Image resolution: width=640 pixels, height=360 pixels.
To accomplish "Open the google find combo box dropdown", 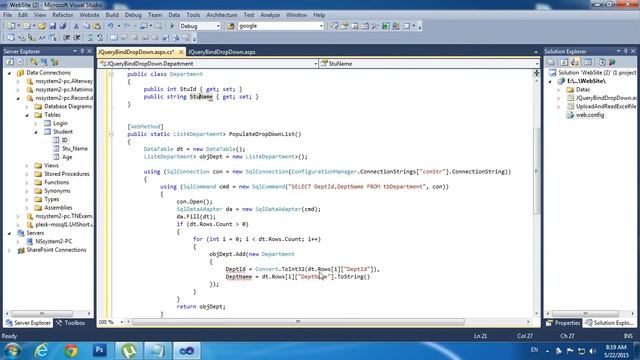I will 321,26.
